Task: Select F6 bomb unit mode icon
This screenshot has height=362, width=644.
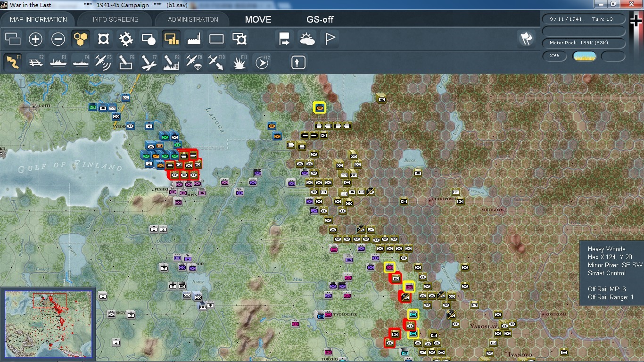Action: click(126, 62)
